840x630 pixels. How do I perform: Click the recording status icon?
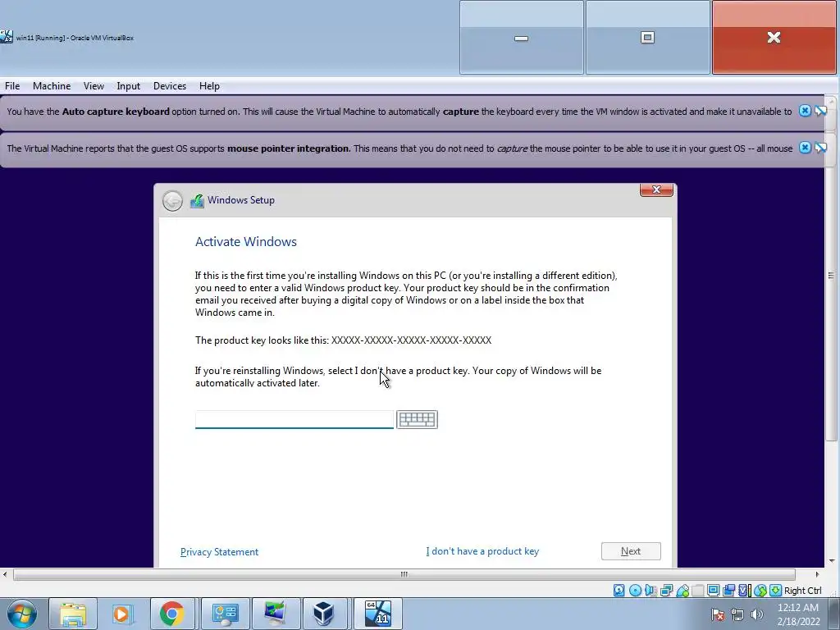(x=728, y=591)
